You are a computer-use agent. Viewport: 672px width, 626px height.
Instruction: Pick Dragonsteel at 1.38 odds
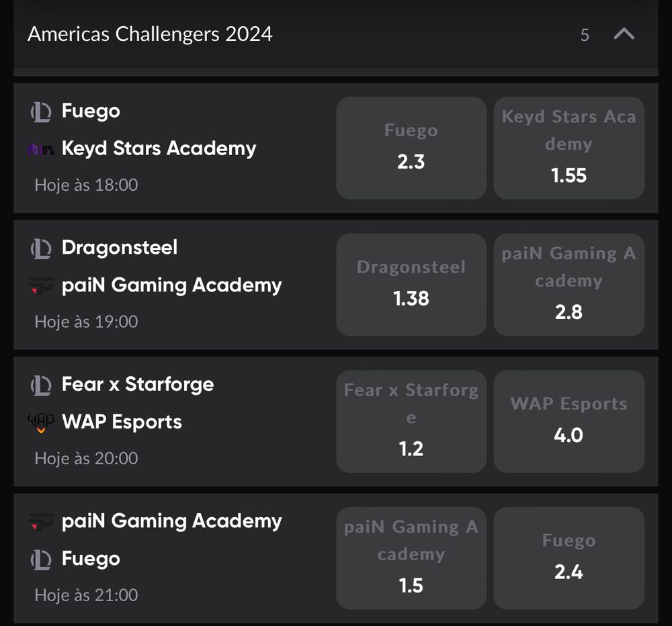coord(411,285)
